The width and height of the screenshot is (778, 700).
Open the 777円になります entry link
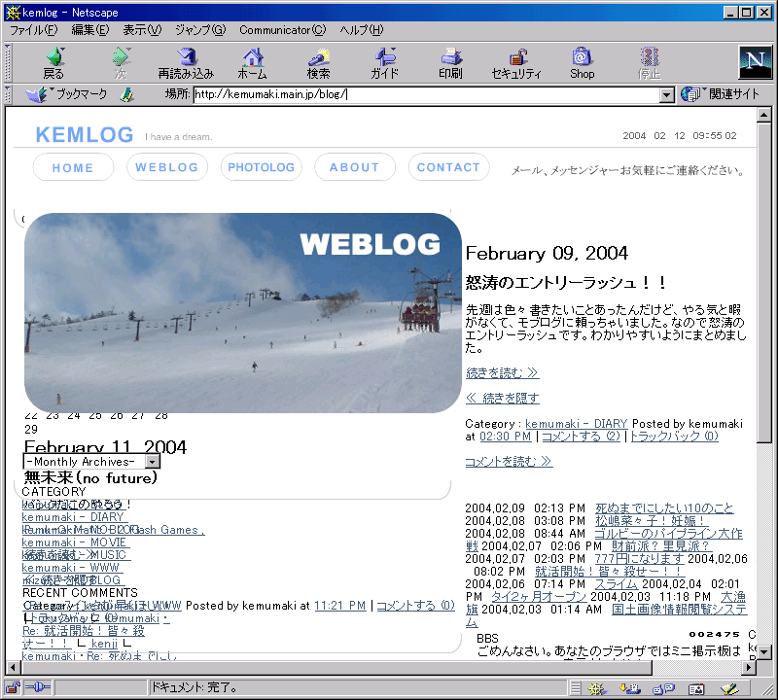click(640, 559)
